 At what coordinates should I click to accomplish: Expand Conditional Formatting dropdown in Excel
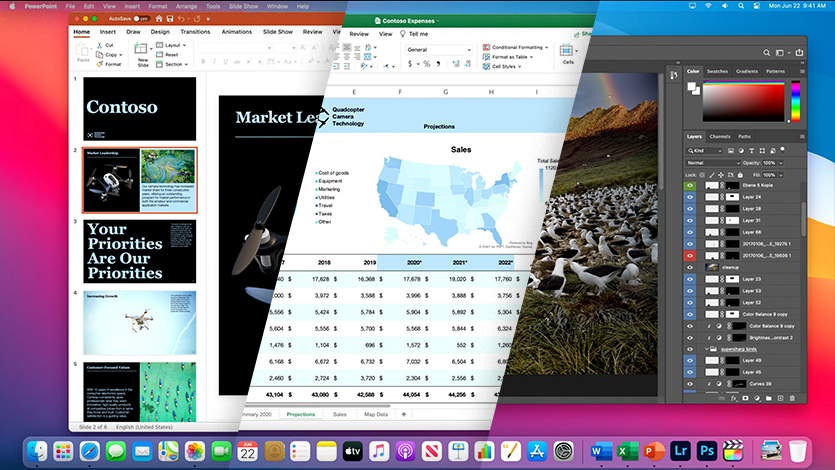click(515, 47)
